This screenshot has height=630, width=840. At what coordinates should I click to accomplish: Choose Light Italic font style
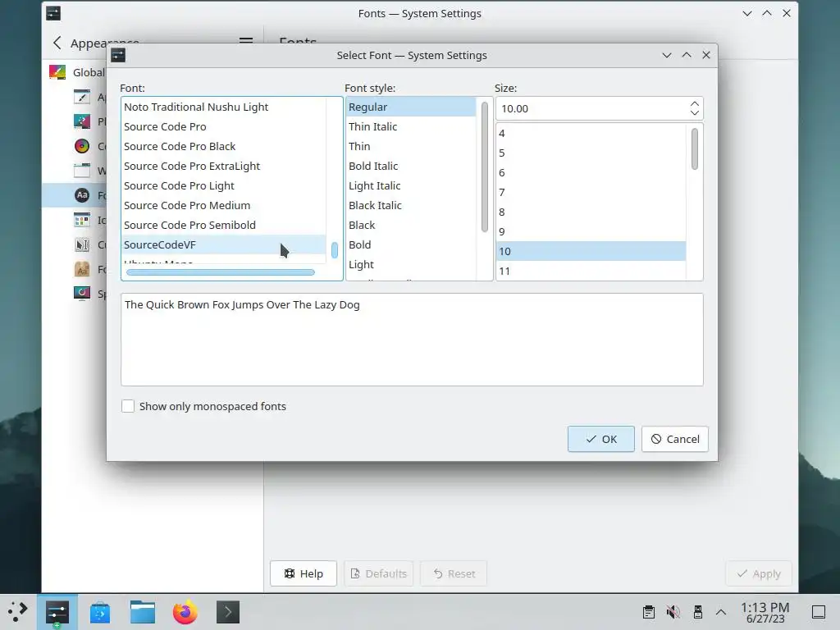click(411, 186)
